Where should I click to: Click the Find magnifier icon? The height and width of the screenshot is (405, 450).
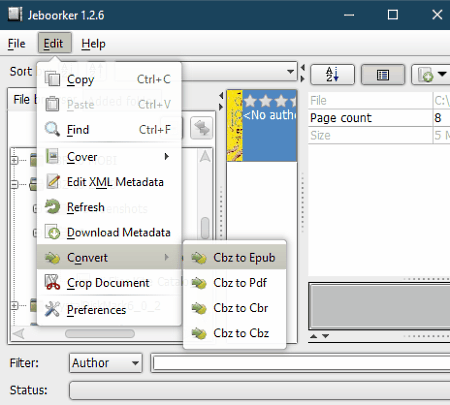click(x=52, y=129)
